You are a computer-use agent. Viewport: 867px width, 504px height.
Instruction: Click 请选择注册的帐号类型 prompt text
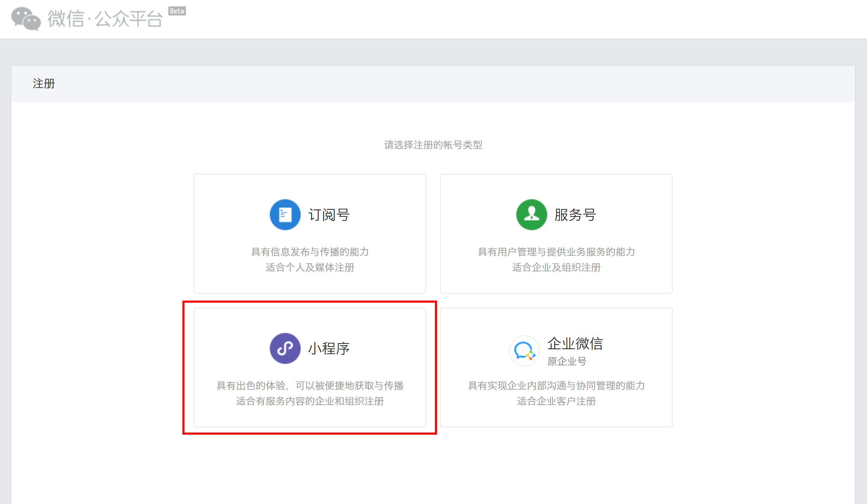433,145
